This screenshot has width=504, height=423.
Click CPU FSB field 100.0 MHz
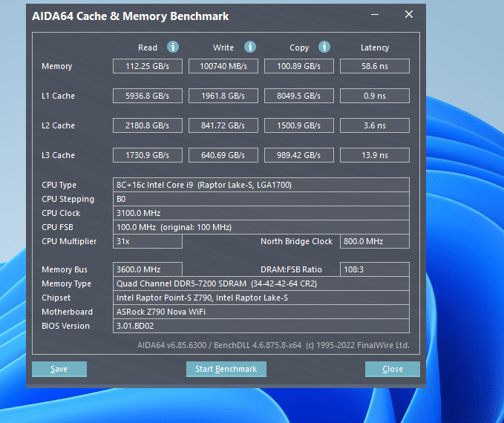pos(261,227)
